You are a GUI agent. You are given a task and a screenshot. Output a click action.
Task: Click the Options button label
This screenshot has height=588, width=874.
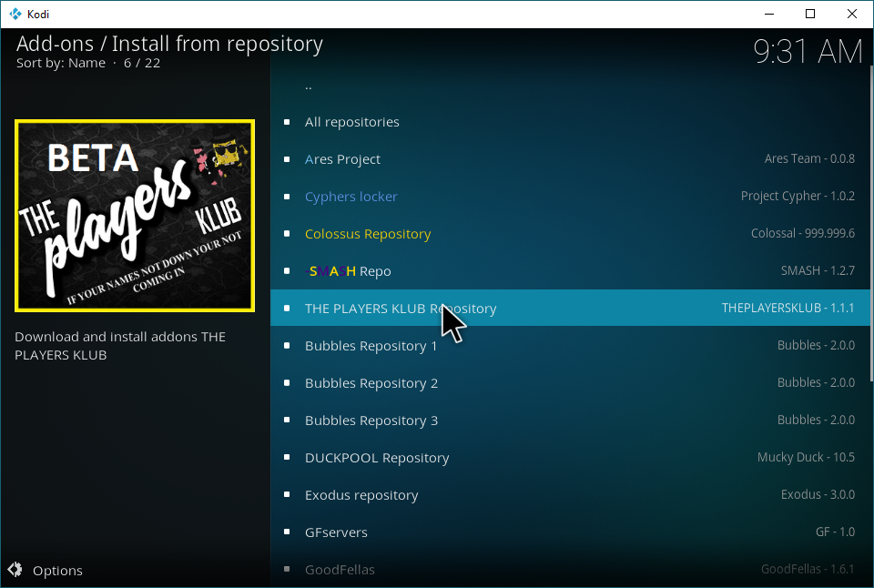[x=57, y=571]
